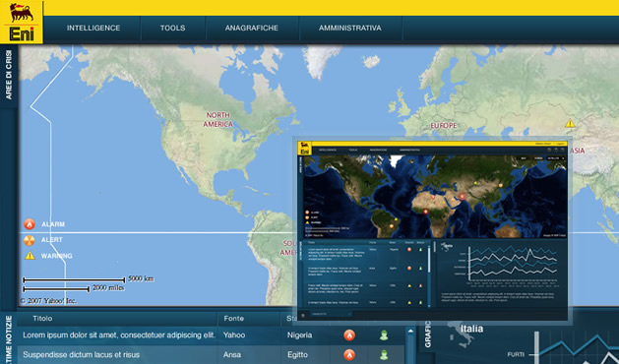Sort by the Fonte column header
The width and height of the screenshot is (619, 364).
(233, 318)
